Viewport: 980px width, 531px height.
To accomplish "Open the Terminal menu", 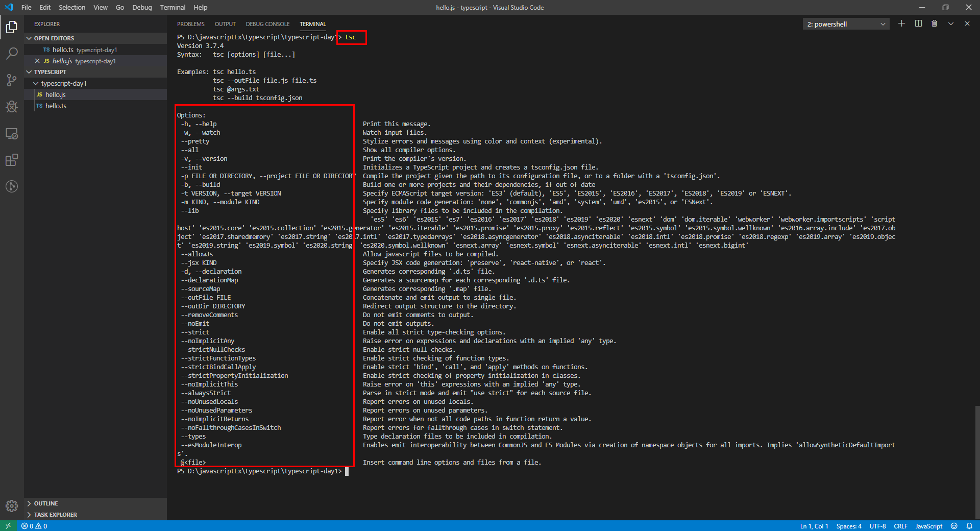I will (x=173, y=7).
